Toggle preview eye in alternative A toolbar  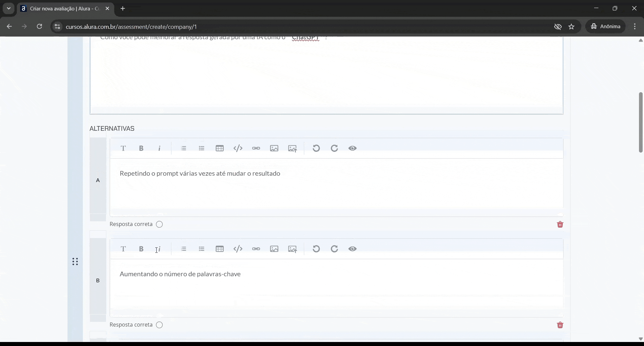pyautogui.click(x=353, y=148)
